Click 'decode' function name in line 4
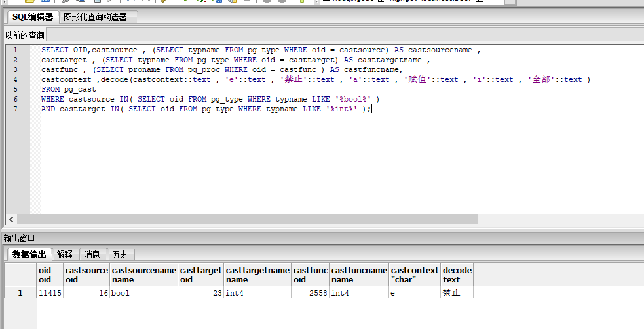The width and height of the screenshot is (644, 329). [115, 79]
